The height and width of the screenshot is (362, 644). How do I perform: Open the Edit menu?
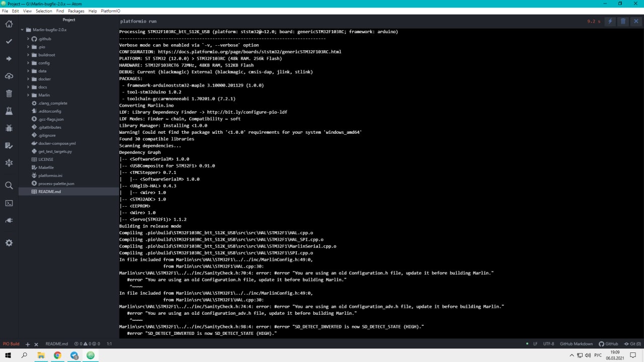click(x=16, y=11)
